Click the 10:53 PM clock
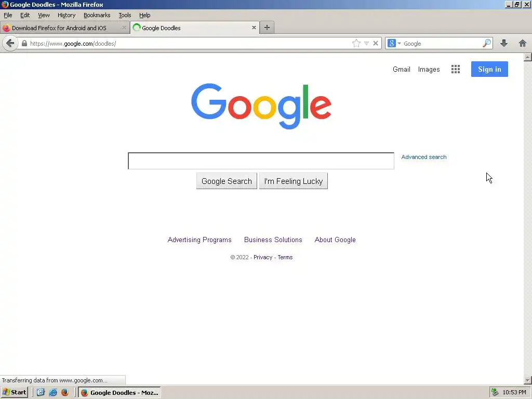 coord(514,392)
